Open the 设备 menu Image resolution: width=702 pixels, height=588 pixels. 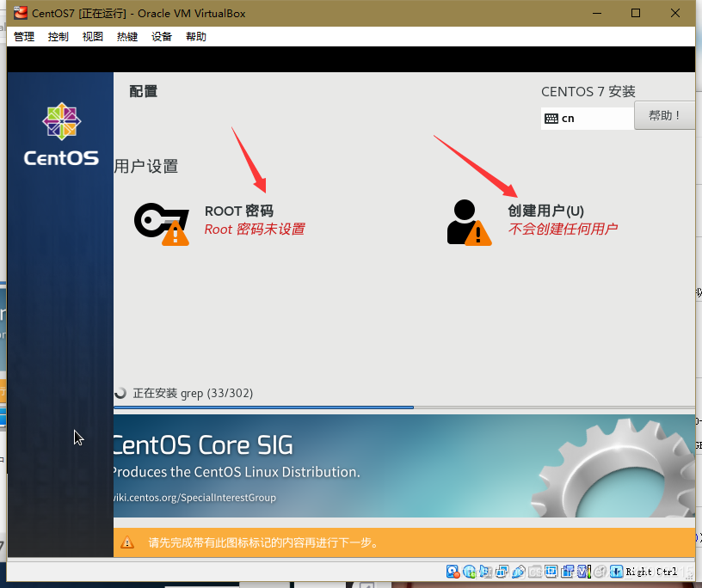(162, 37)
